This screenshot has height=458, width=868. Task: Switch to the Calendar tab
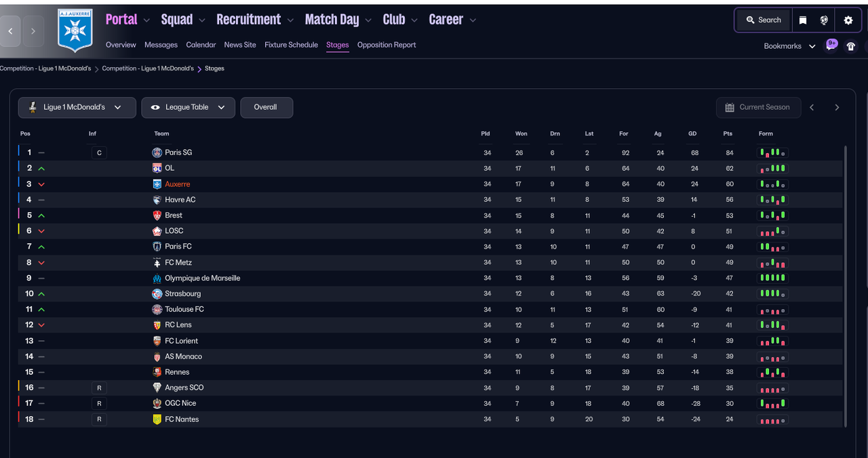pyautogui.click(x=201, y=45)
